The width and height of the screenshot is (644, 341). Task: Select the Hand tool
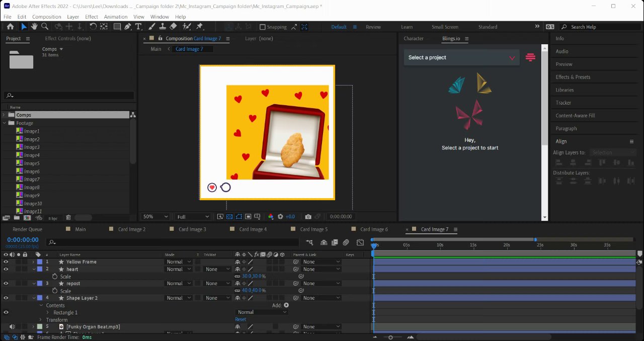click(34, 27)
